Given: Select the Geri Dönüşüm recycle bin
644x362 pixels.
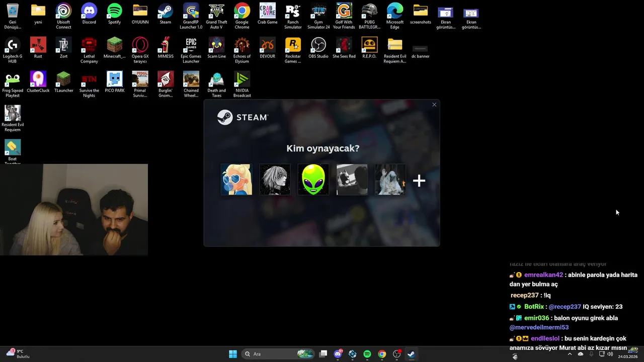Looking at the screenshot, I should coord(13,16).
